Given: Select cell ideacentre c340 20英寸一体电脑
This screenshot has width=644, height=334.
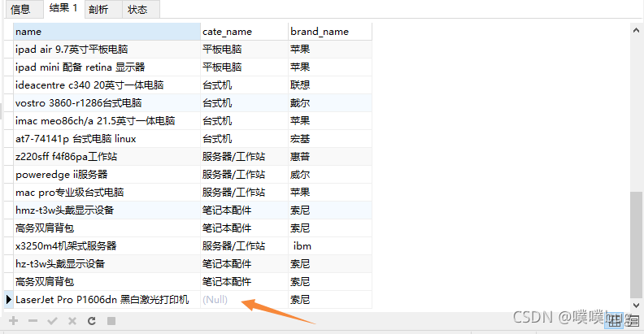Looking at the screenshot, I should 107,85.
